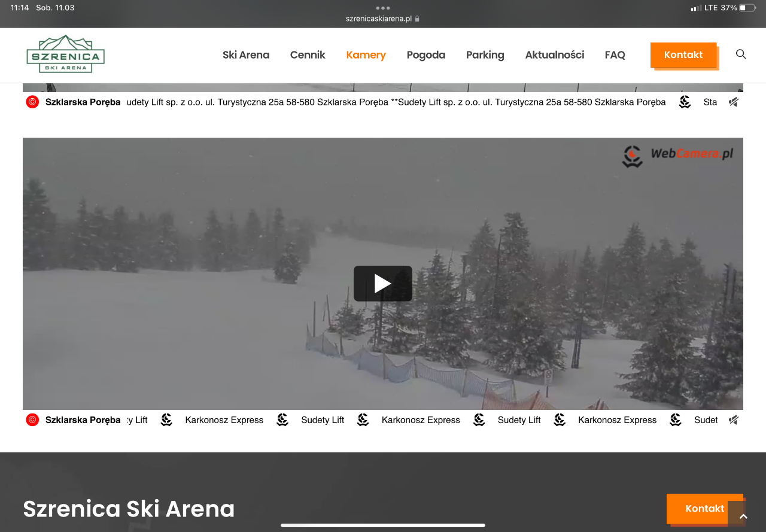Click the orange Kontakt header button
Image resolution: width=766 pixels, height=532 pixels.
[683, 55]
